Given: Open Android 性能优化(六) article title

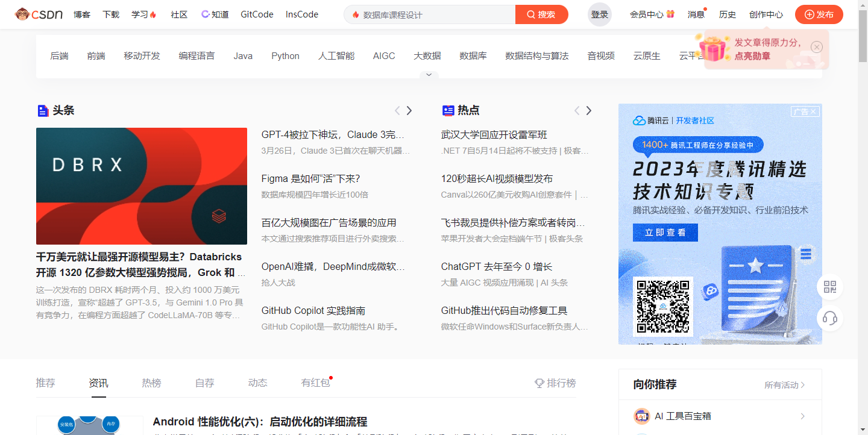Looking at the screenshot, I should pyautogui.click(x=260, y=422).
